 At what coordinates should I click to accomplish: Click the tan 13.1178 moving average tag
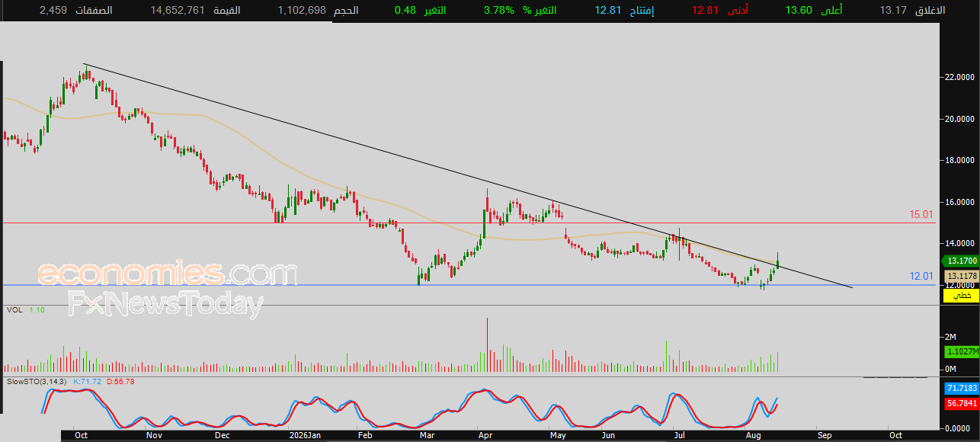[x=962, y=276]
